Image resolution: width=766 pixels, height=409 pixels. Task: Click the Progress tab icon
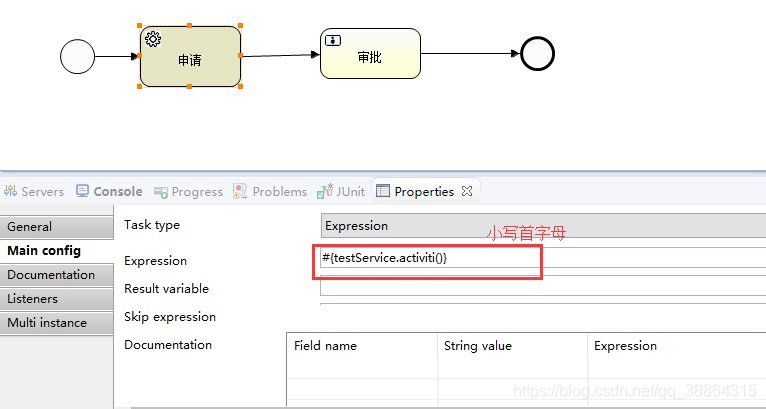point(161,192)
